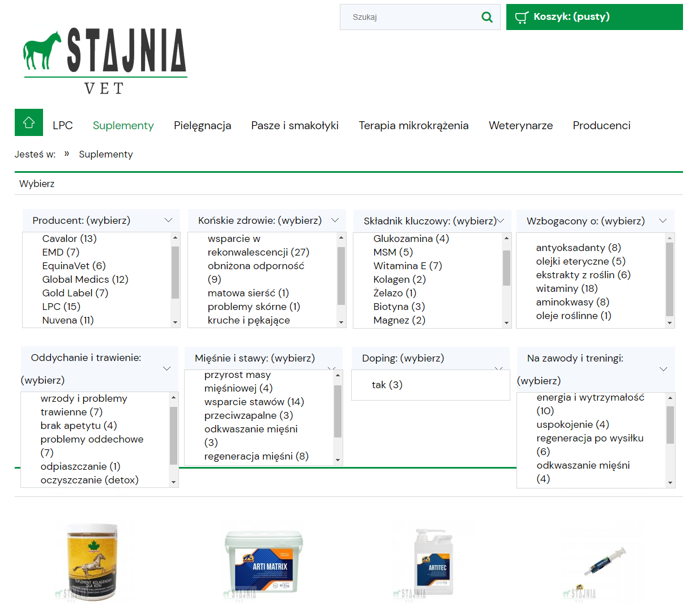Open the Arti Matrix bucket product
The image size is (700, 612).
263,562
